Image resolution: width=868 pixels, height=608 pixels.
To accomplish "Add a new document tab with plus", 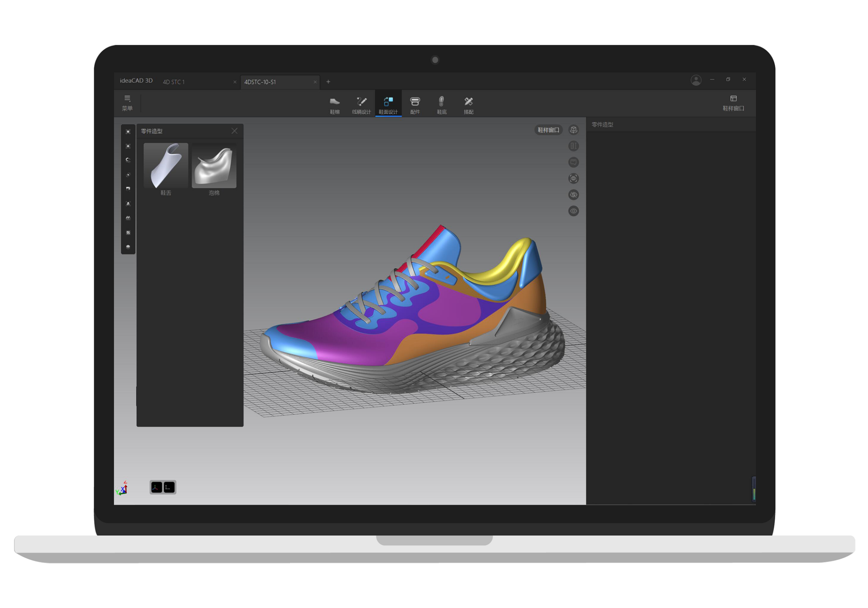I will (328, 82).
